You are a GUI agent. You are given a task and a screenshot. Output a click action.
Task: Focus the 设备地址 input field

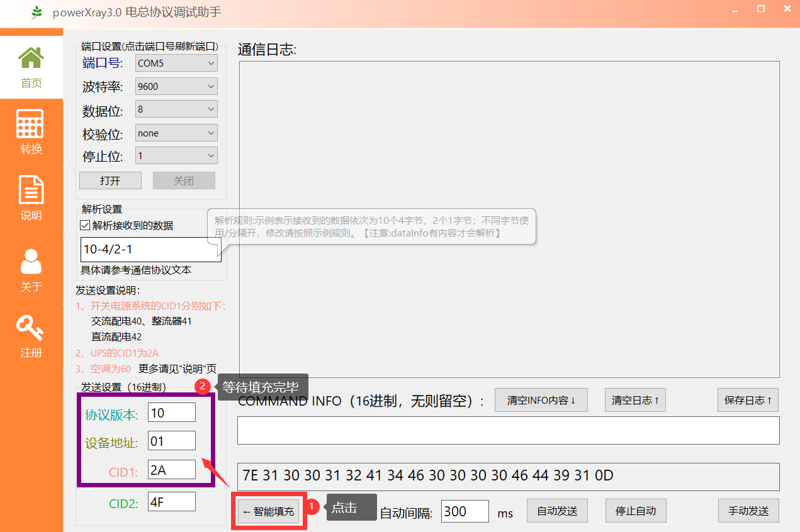pyautogui.click(x=172, y=441)
